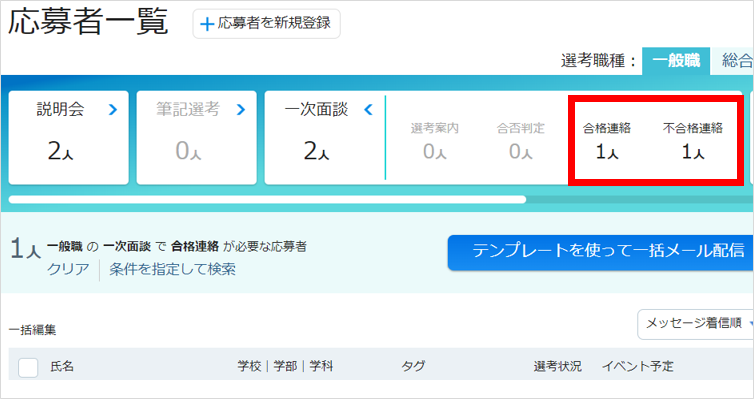Click the 学校｜学部｜学科 column header
Viewport: 754px width, 399px height.
pyautogui.click(x=286, y=366)
